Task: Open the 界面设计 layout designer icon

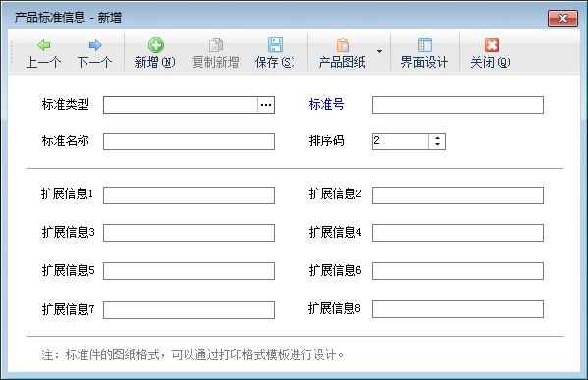Action: (x=424, y=45)
